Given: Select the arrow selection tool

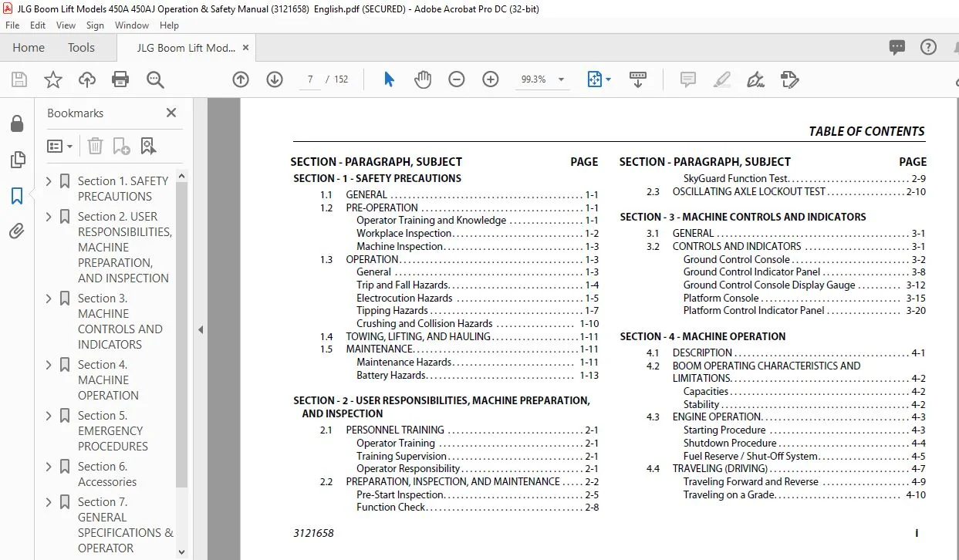Looking at the screenshot, I should click(x=389, y=79).
